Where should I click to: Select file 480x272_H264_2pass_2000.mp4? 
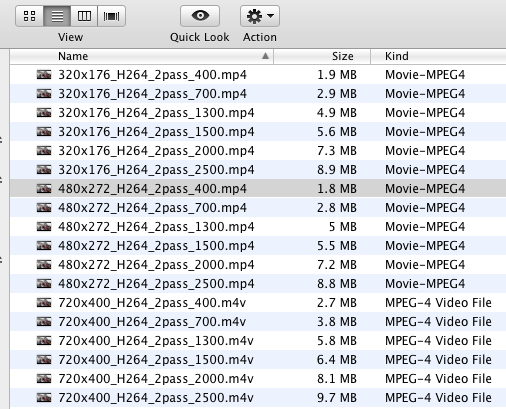(x=258, y=264)
